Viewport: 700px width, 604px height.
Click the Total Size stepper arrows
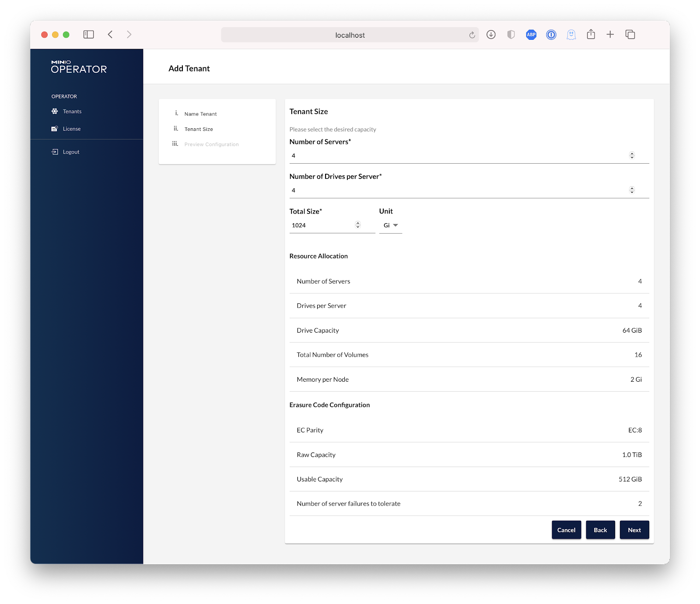point(358,225)
